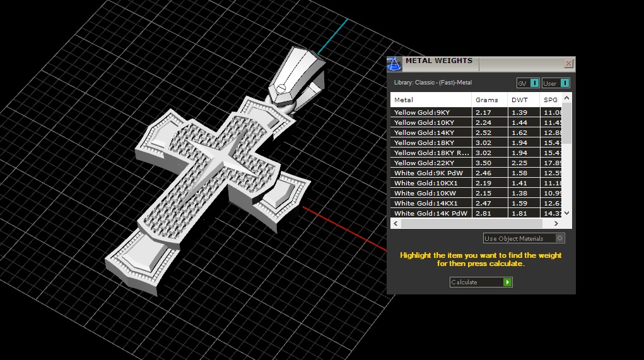
Task: Select the White Gold:9K PdW row
Action: pos(476,173)
